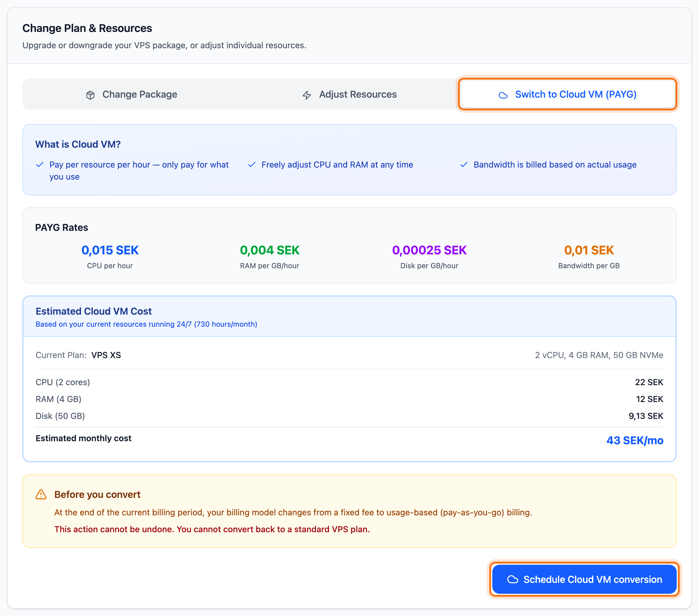
Task: Click the cloud icon on the Schedule button
Action: coord(512,580)
